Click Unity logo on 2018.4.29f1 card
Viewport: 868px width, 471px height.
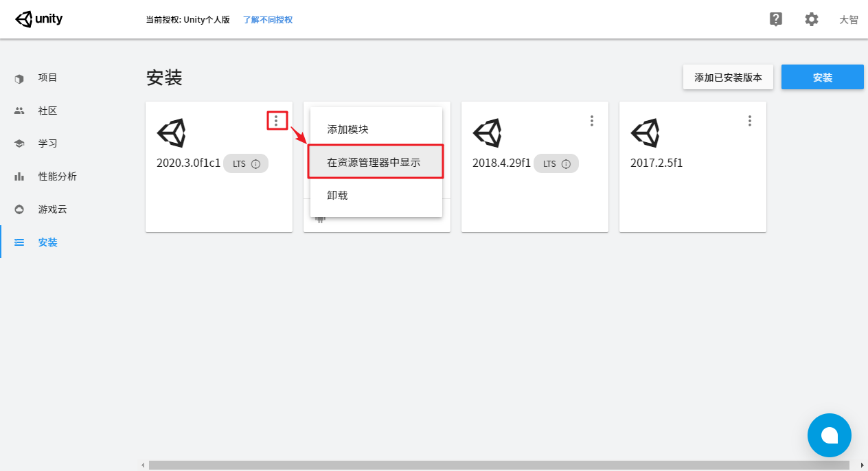point(487,133)
